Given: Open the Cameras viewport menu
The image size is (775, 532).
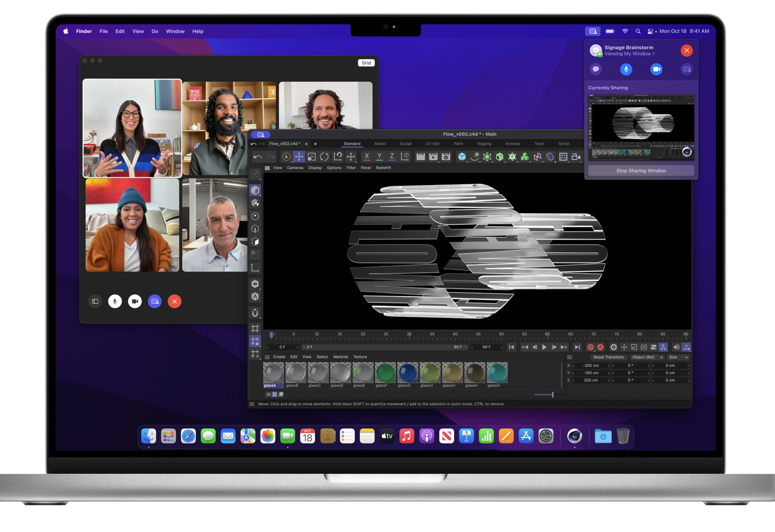Looking at the screenshot, I should pyautogui.click(x=295, y=168).
